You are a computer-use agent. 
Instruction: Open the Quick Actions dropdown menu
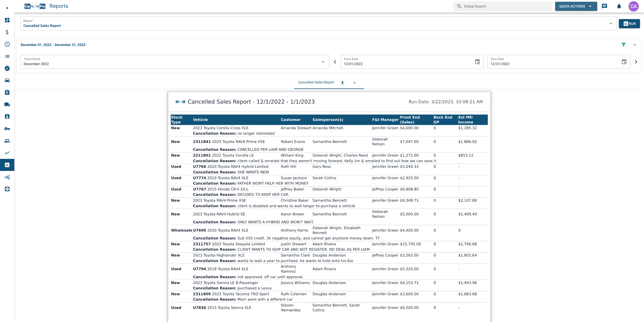(x=576, y=6)
